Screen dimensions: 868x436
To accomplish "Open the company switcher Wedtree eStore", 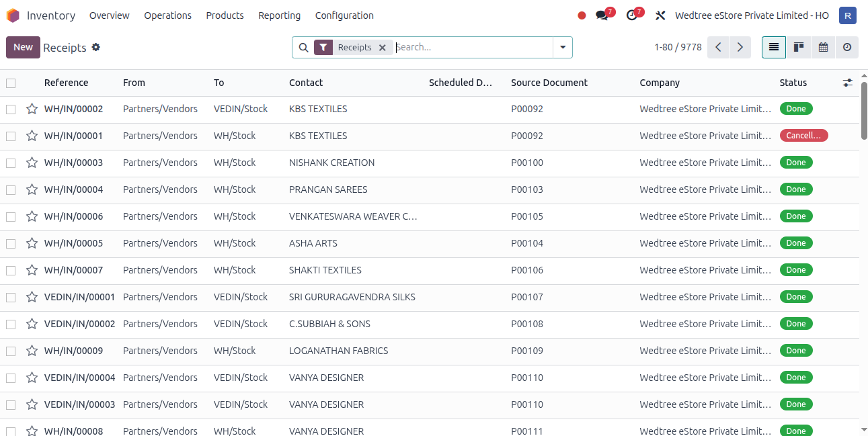I will tap(752, 15).
